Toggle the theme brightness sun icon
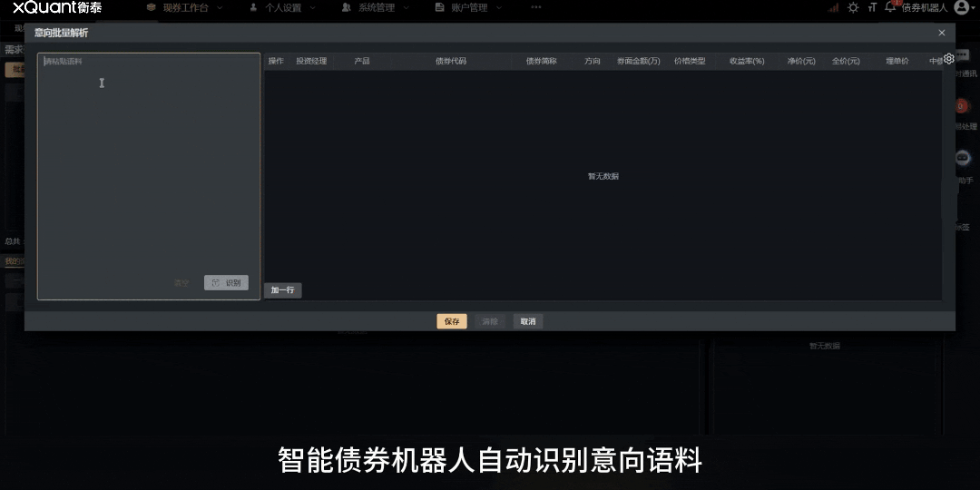 click(x=853, y=7)
